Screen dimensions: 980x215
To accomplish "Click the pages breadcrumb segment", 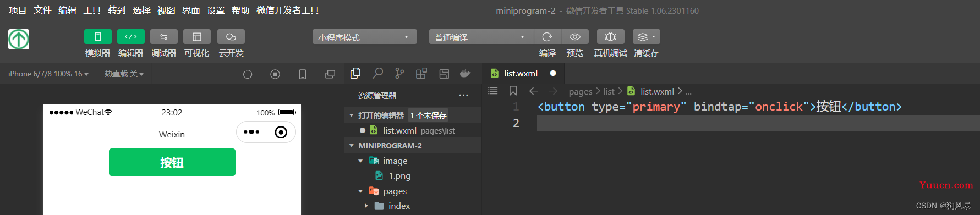I will pyautogui.click(x=581, y=91).
